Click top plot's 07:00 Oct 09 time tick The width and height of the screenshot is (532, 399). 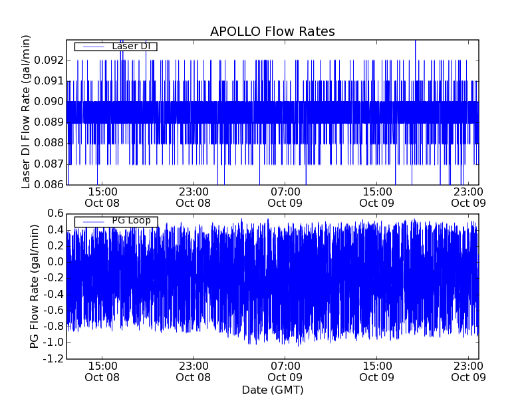click(285, 197)
